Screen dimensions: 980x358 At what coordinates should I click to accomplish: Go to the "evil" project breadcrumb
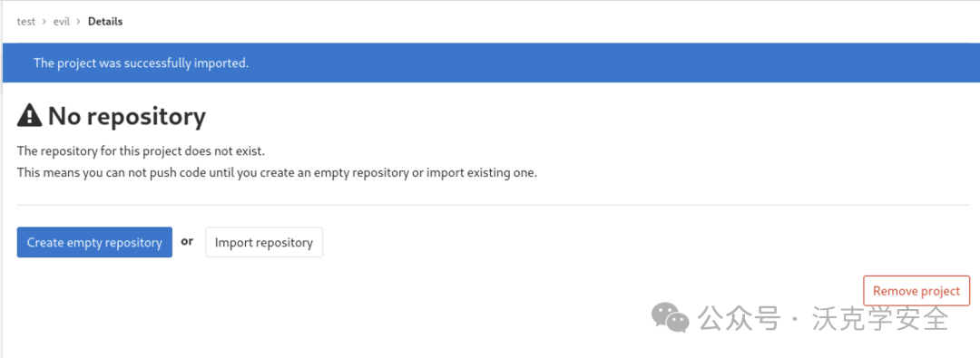(62, 22)
